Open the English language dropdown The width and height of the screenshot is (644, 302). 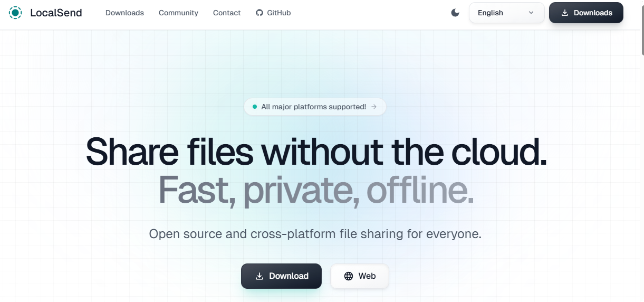point(506,13)
